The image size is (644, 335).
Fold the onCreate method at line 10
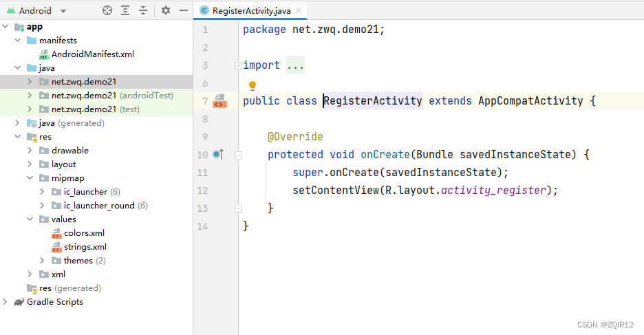click(238, 155)
